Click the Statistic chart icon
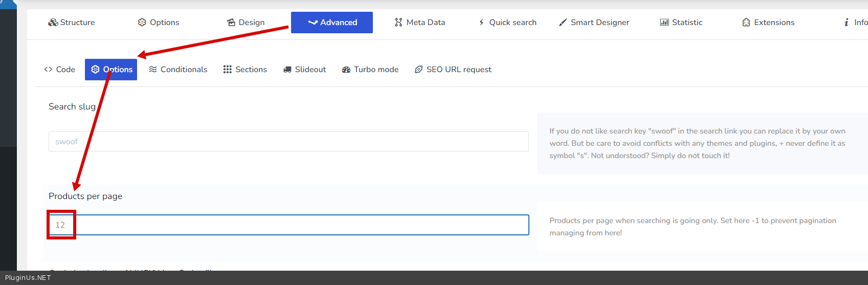This screenshot has width=868, height=285. 664,23
